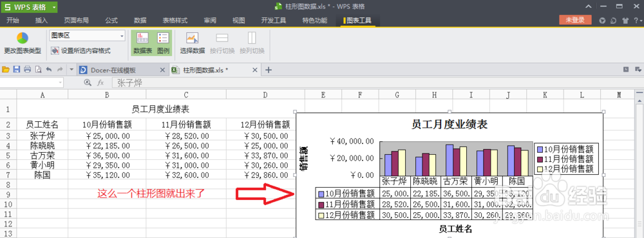The height and width of the screenshot is (238, 644).
Task: Click the 11月份销售额 legend color swatch
Action: 540,159
